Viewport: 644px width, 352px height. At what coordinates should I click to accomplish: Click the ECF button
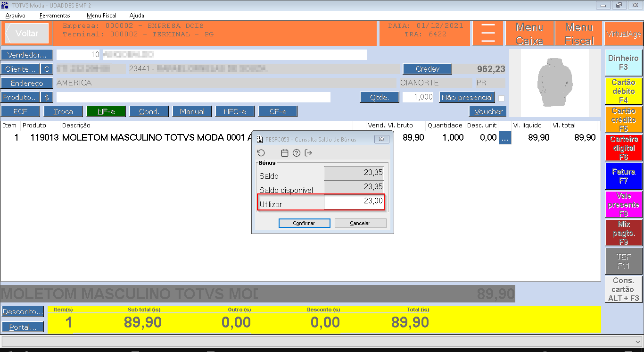pyautogui.click(x=20, y=112)
